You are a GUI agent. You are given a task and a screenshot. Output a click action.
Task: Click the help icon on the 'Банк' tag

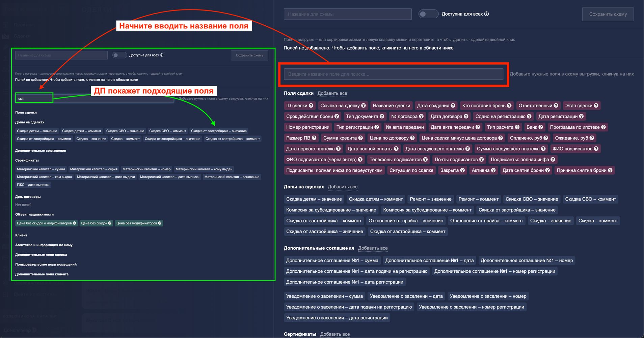pos(541,127)
